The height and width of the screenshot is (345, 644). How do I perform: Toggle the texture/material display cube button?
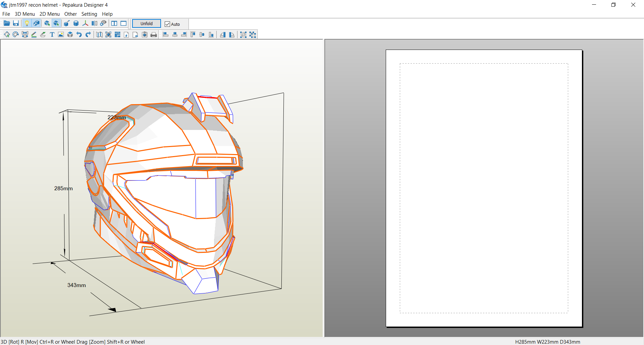click(36, 23)
